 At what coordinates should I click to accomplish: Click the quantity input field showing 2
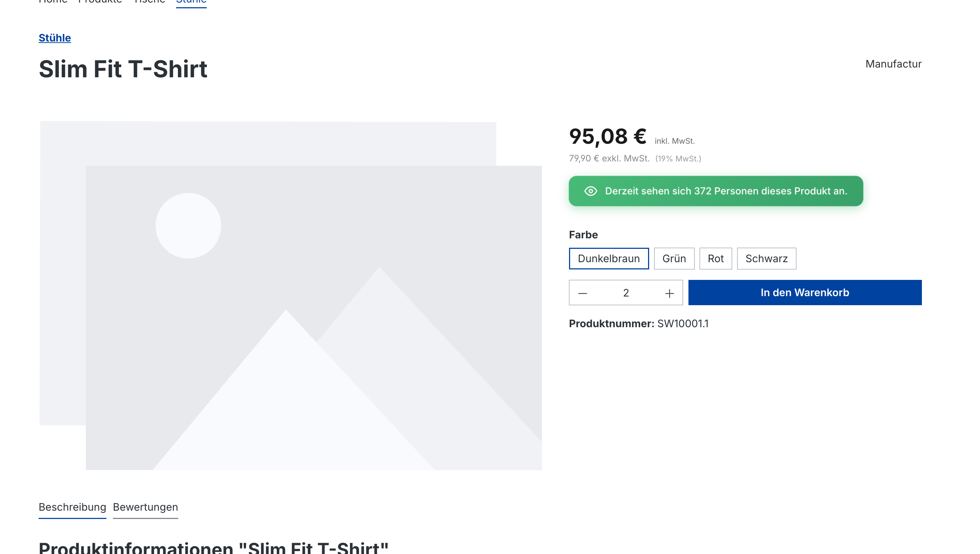point(626,293)
